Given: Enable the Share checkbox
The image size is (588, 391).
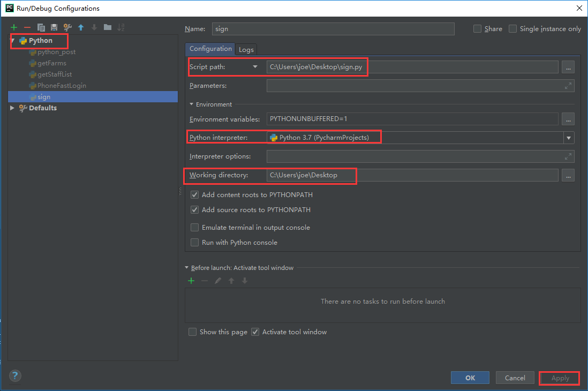Looking at the screenshot, I should [x=477, y=29].
